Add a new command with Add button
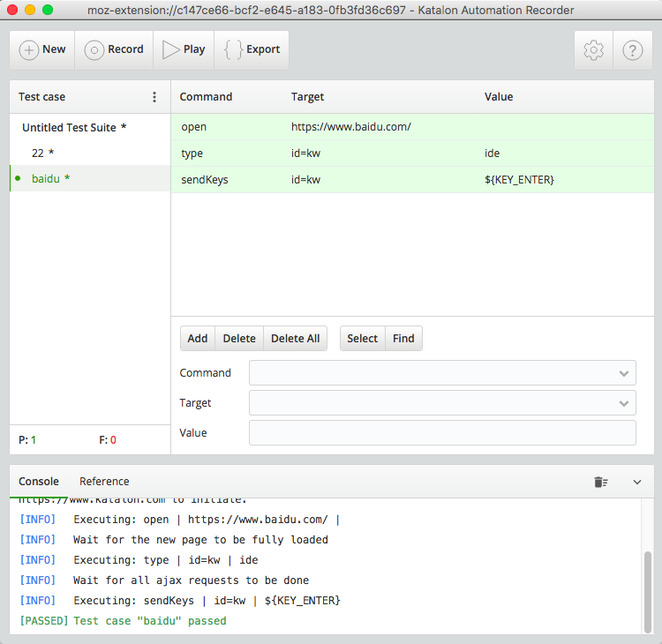This screenshot has height=644, width=662. 198,339
